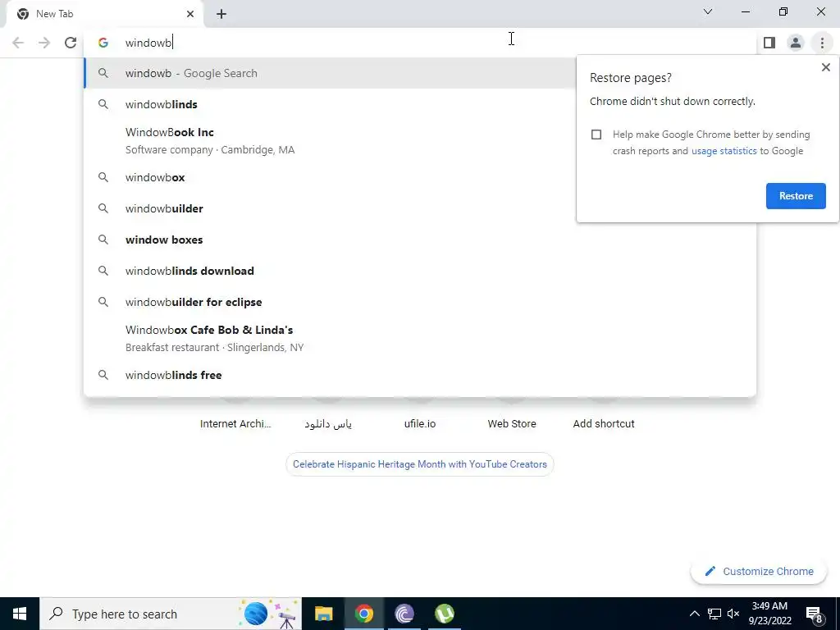Click Add shortcut
Screen dimensions: 840x630
tap(603, 423)
